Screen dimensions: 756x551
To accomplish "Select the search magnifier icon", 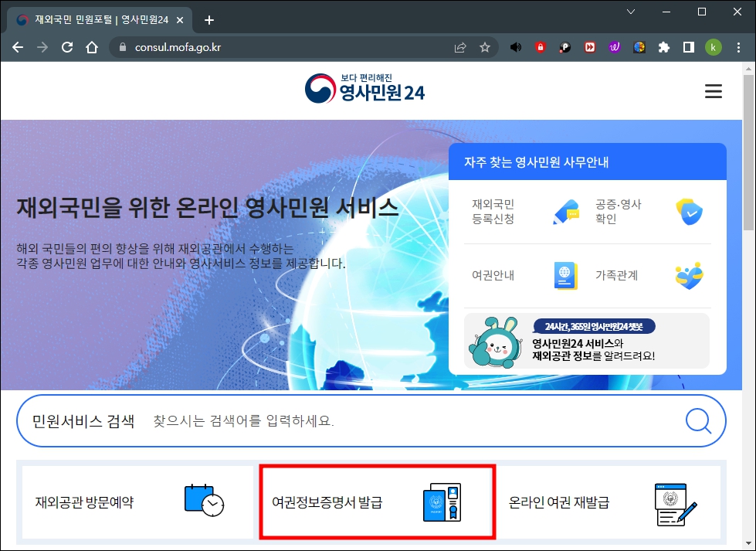I will 699,420.
